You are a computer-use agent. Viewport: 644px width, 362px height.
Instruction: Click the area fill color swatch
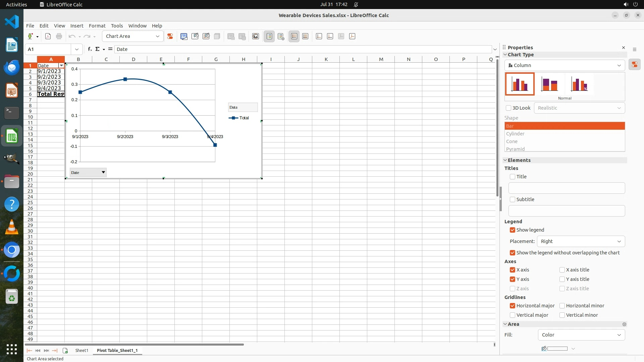click(557, 349)
